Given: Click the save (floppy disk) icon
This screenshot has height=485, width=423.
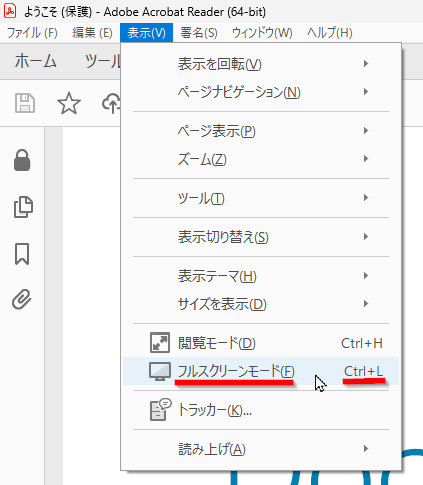Looking at the screenshot, I should point(25,103).
